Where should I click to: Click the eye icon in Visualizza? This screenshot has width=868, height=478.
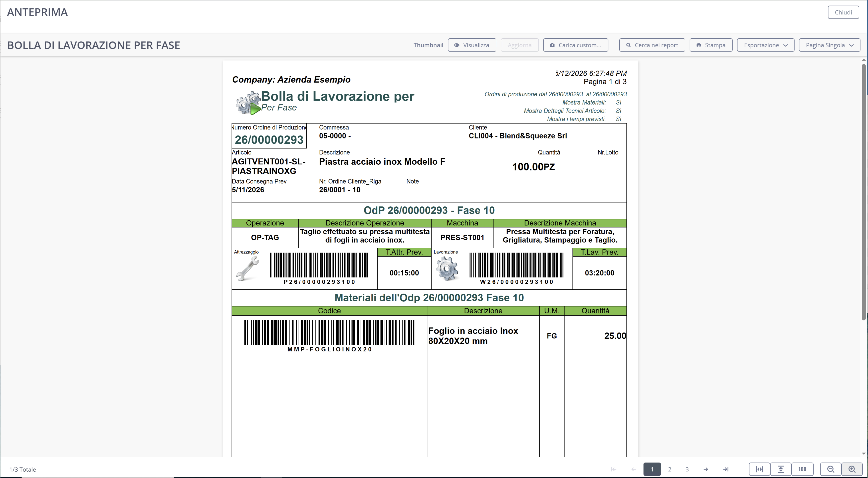457,45
